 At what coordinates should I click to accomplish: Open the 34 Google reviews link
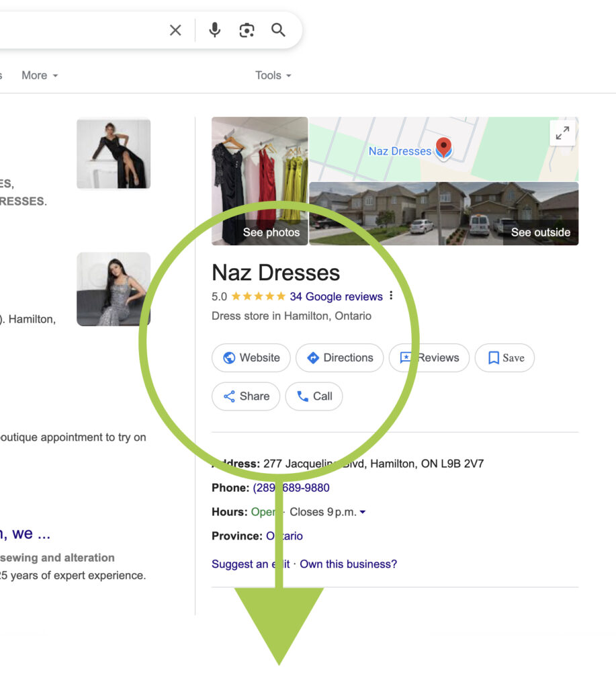(336, 296)
